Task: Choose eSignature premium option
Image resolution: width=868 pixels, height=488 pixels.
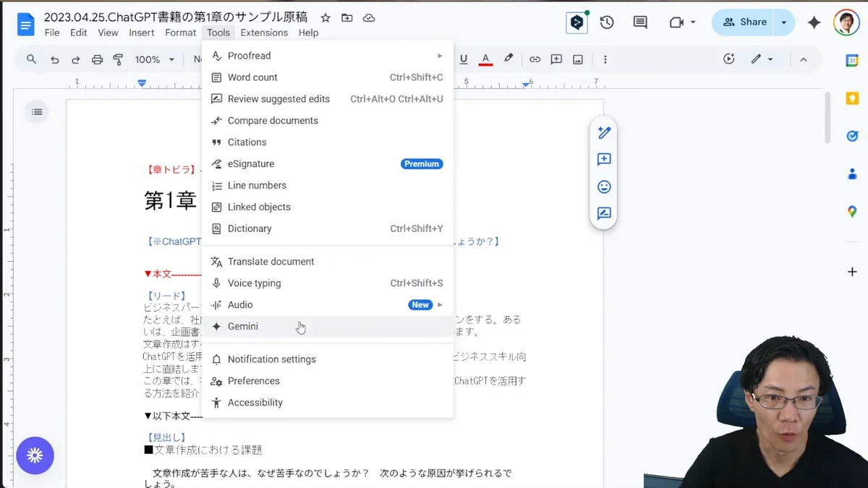Action: [328, 164]
